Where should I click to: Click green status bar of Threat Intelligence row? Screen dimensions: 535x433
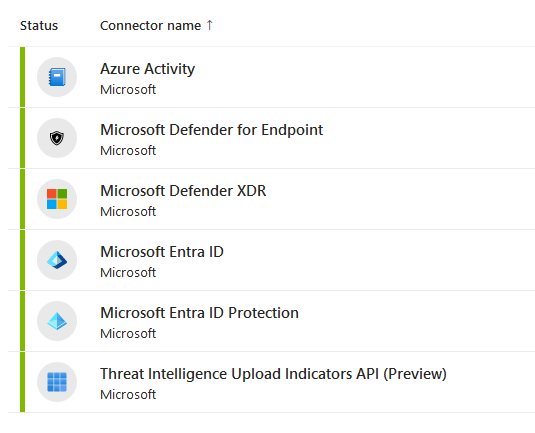[23, 382]
